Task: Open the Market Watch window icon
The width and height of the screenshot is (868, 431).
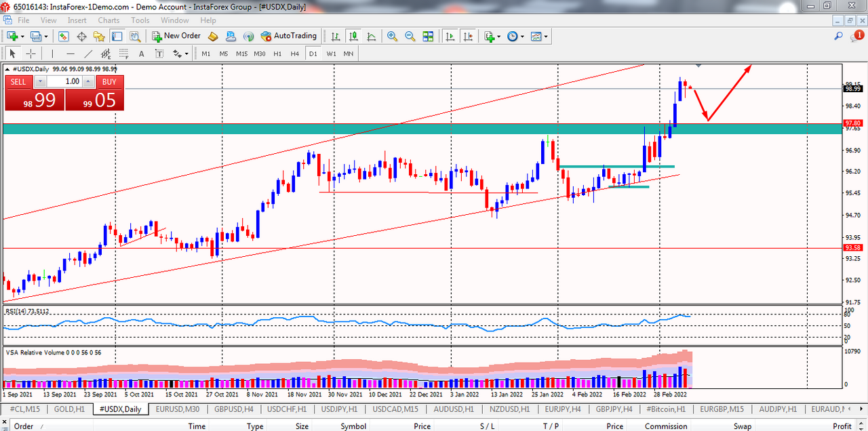Action: click(64, 36)
